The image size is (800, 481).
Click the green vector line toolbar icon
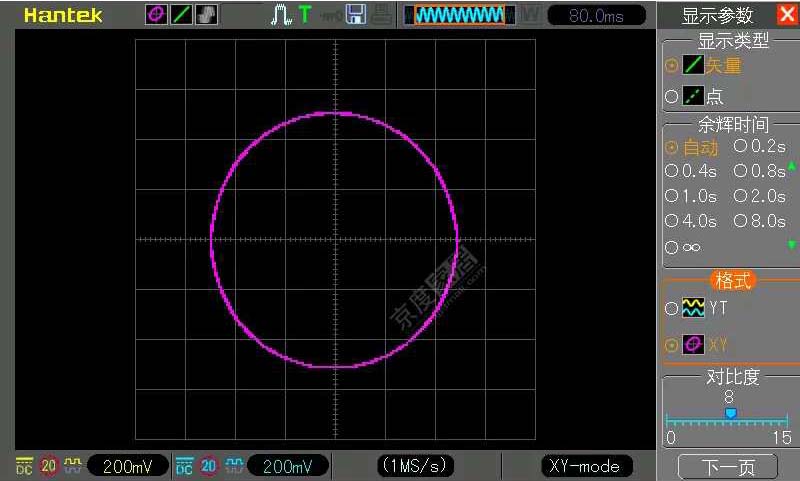coord(181,15)
